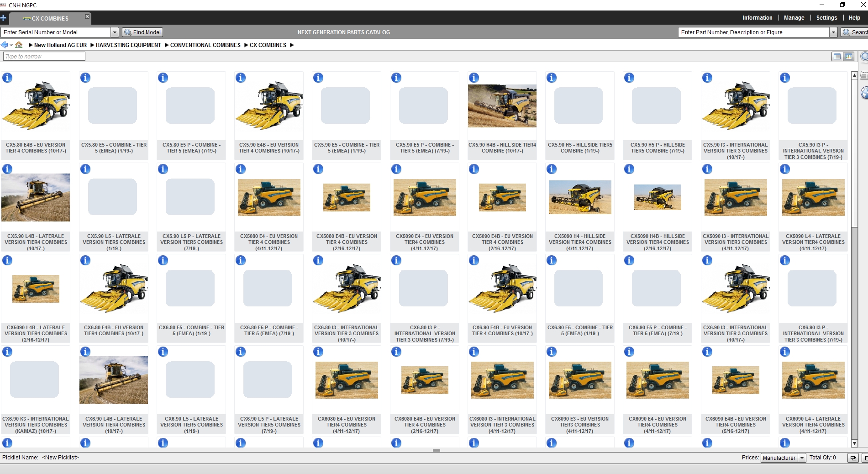Open CX5.90 H4B Hillside Tier4 thumbnail

pos(502,105)
